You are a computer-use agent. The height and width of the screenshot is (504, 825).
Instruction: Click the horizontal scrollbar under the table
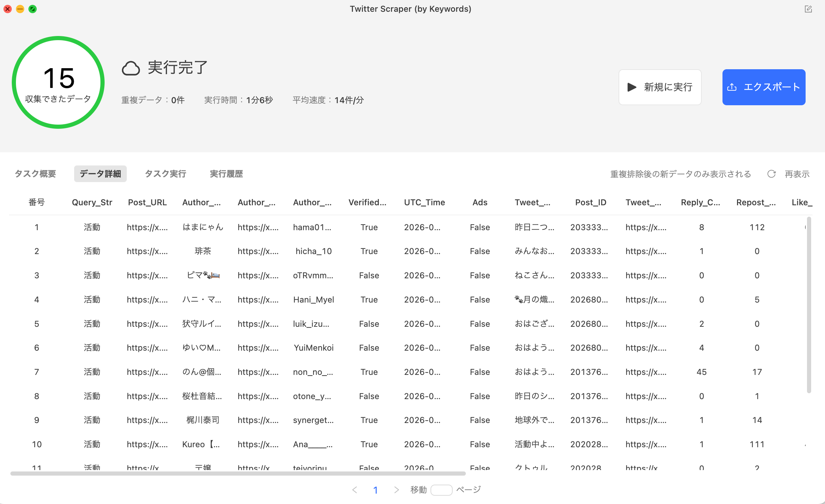[x=238, y=473]
